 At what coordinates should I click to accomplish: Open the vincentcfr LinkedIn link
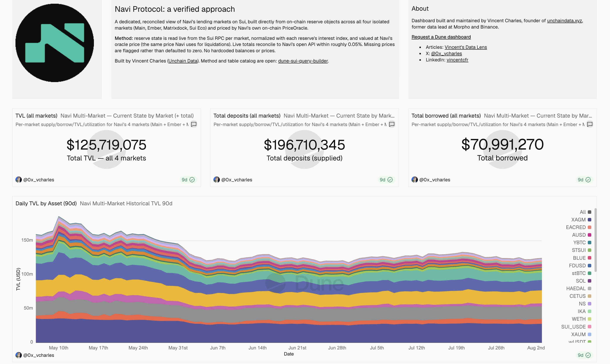click(457, 60)
